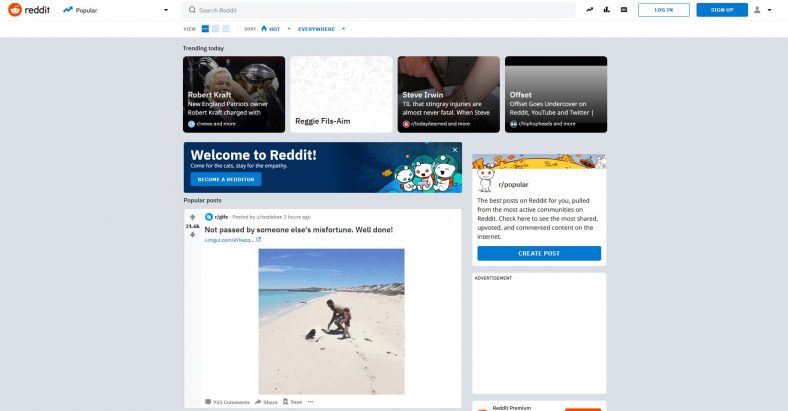
Task: Click the ADVERTISEMENT label
Action: click(x=493, y=278)
